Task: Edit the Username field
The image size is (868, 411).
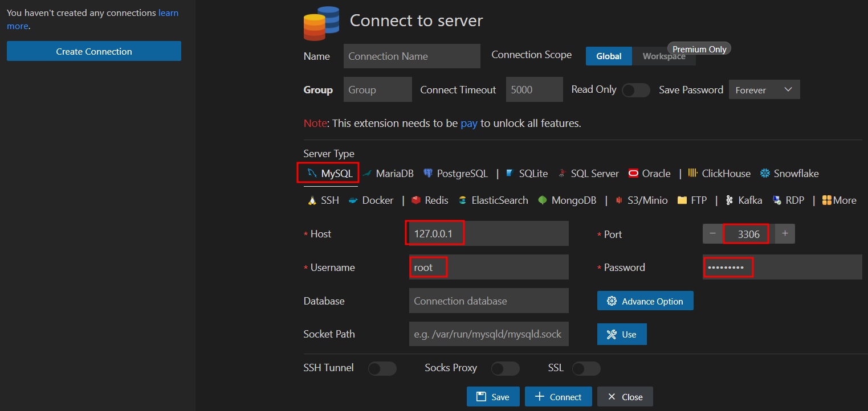Action: [x=489, y=267]
